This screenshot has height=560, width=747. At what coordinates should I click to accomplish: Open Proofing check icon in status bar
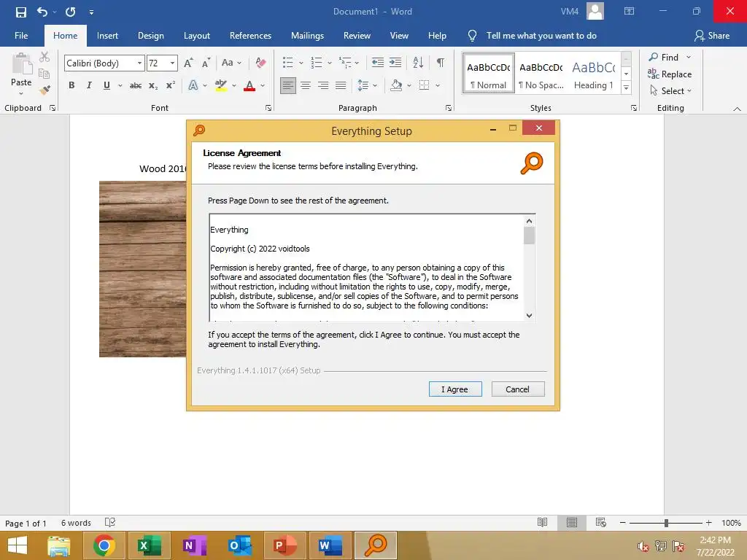[110, 522]
